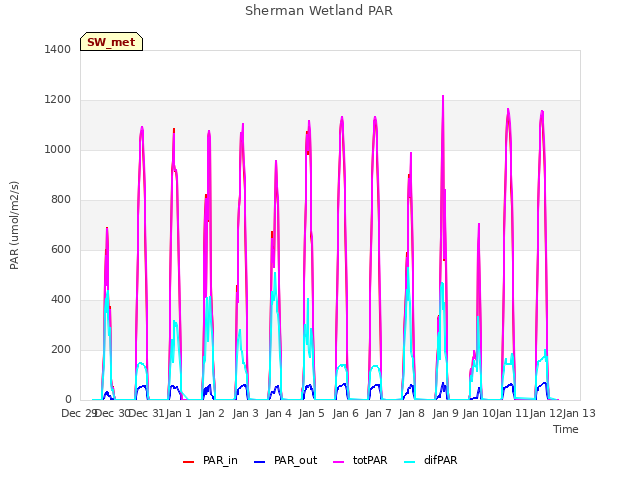Click the Jan 8 x-axis tick label
The height and width of the screenshot is (480, 640).
[x=412, y=413]
